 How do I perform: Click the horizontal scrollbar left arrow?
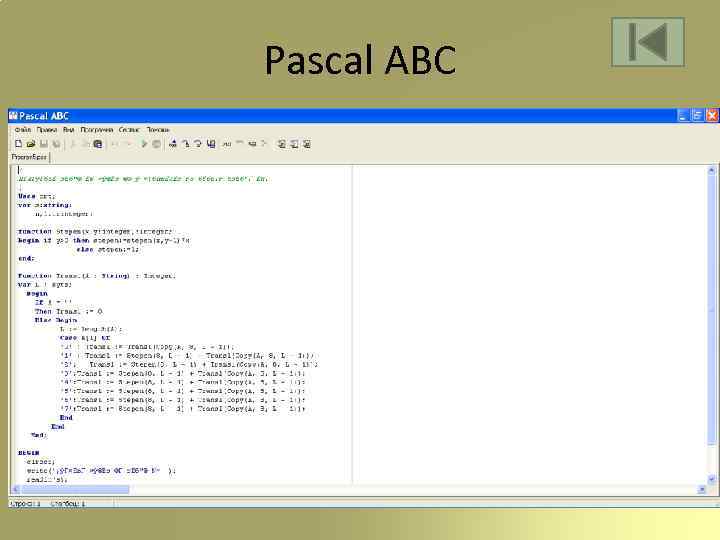tap(15, 489)
